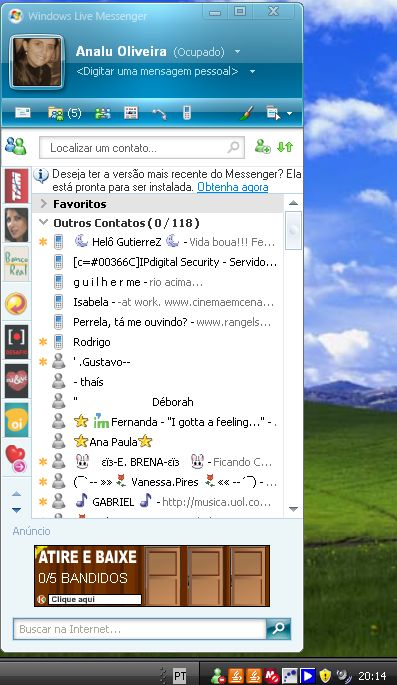
Task: Click the web search magnifier button
Action: coord(278,629)
